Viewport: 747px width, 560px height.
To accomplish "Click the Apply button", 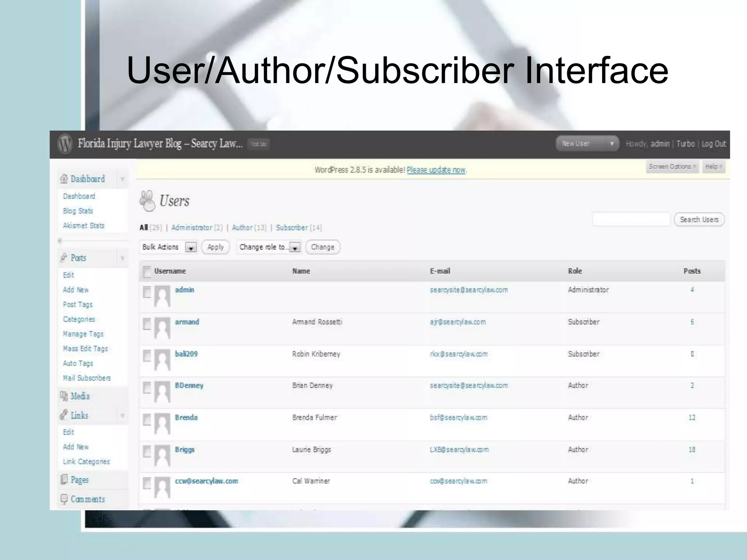I will click(x=216, y=247).
